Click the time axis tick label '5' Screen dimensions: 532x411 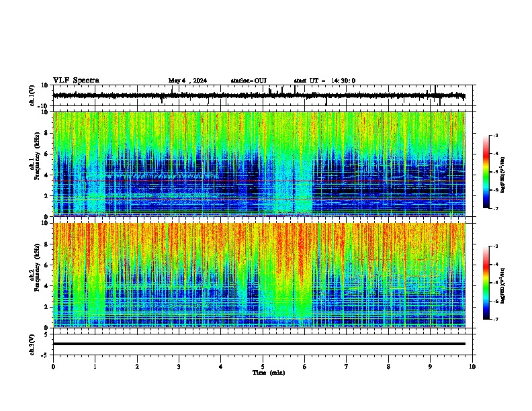263,367
